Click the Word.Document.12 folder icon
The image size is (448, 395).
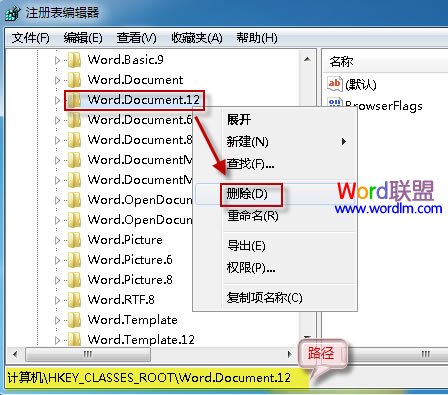74,100
